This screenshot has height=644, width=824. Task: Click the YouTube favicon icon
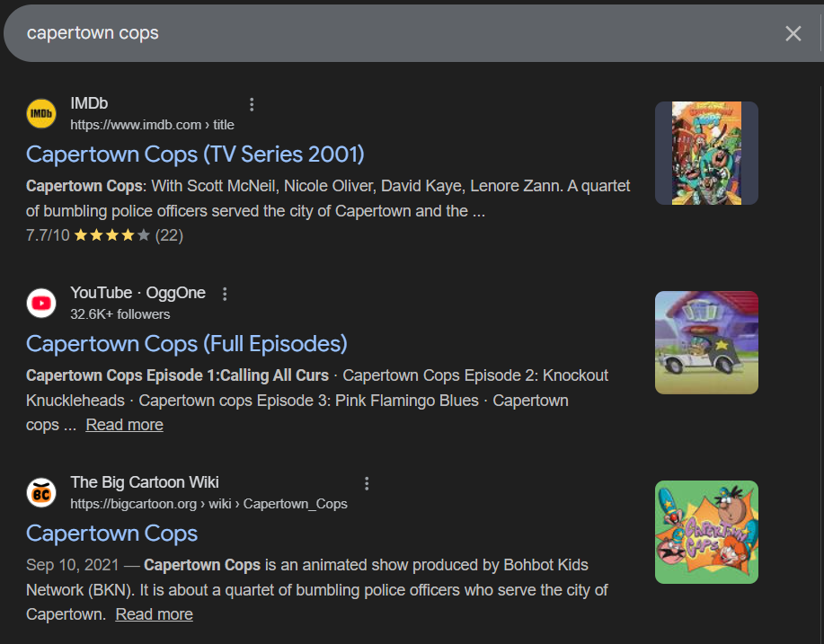pyautogui.click(x=41, y=303)
